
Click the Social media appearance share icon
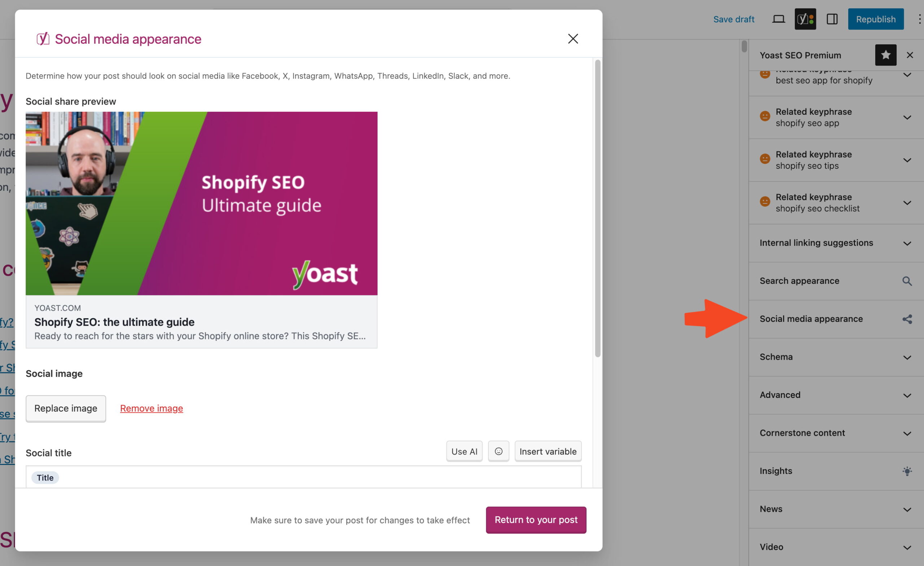(907, 319)
